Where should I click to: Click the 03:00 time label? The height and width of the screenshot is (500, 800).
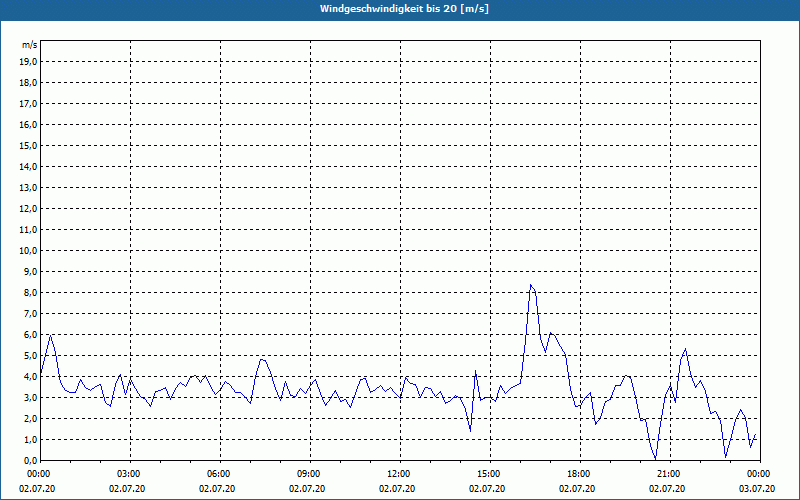128,474
